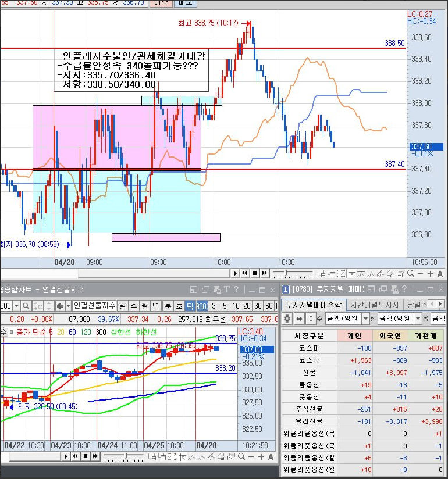This screenshot has height=479, width=448.
Task: Select the 년 (yearly) period toggle
Action: [x=156, y=306]
